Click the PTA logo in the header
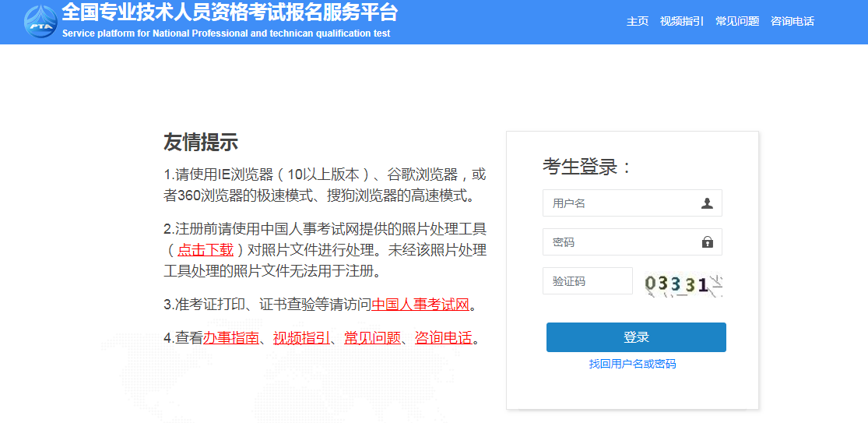868x423 pixels. (40, 21)
